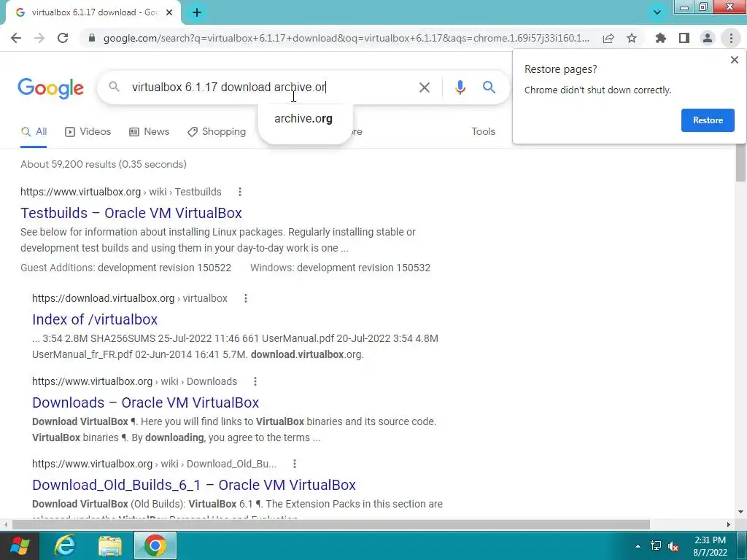Viewport: 747px width, 560px height.
Task: Share this page icon in address bar
Action: 608,38
